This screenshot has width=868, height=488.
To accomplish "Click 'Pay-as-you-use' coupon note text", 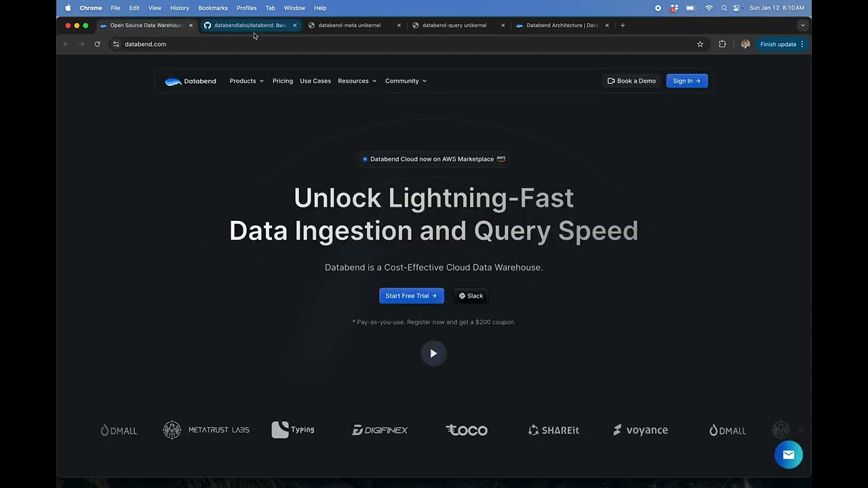I will [x=434, y=322].
